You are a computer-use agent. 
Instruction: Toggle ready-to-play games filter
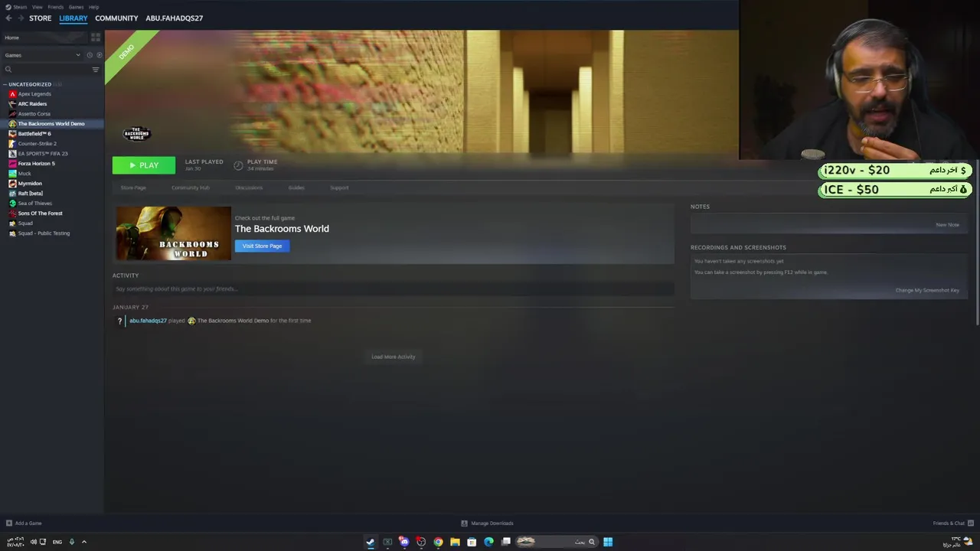tap(99, 55)
